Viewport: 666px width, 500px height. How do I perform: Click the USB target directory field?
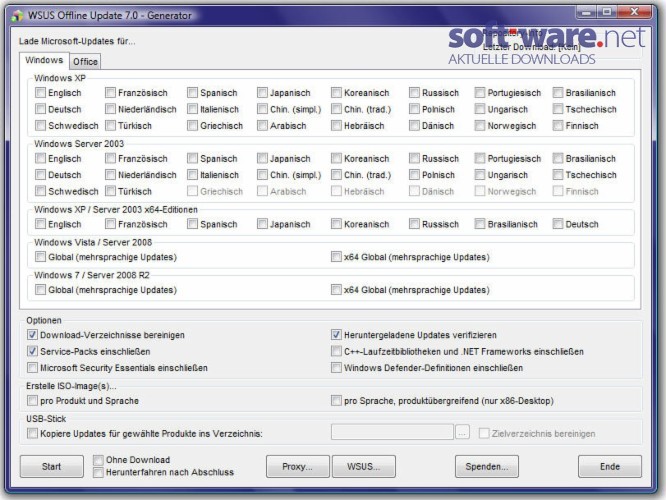click(x=392, y=432)
